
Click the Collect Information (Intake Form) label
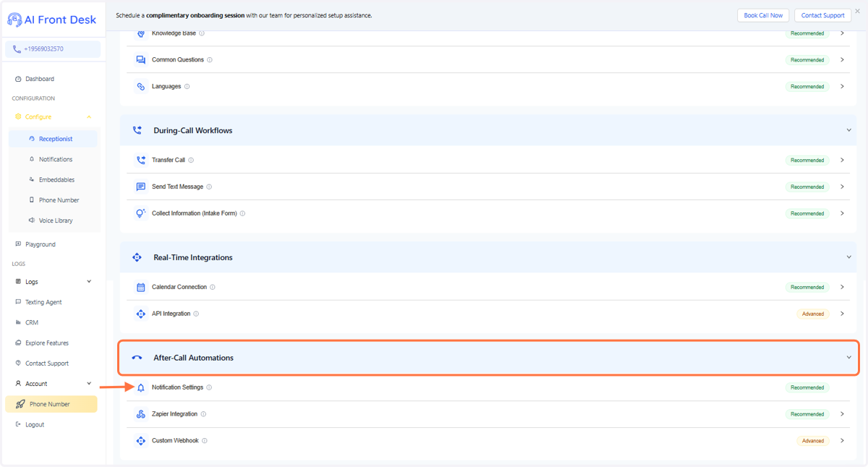pyautogui.click(x=194, y=214)
